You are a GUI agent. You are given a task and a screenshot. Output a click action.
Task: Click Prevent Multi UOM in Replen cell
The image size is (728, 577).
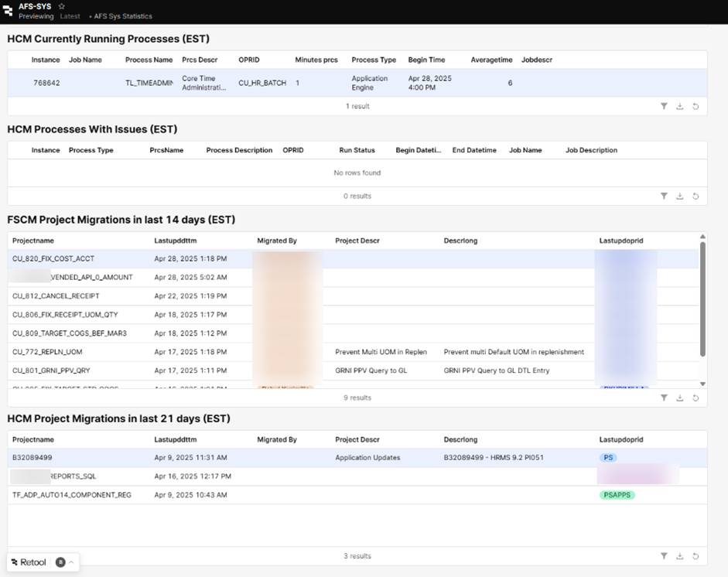[381, 352]
